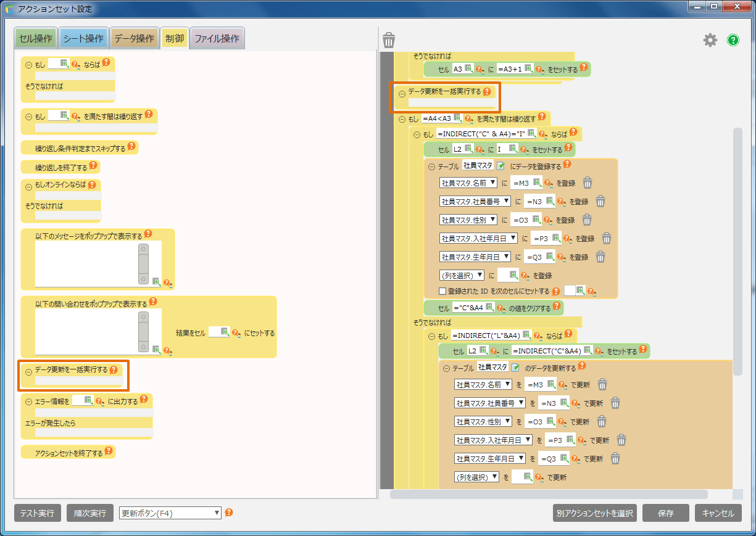The height and width of the screenshot is (536, 756).
Task: Enable 登録された ID を次のセルにセットする checkbox
Action: coord(442,291)
